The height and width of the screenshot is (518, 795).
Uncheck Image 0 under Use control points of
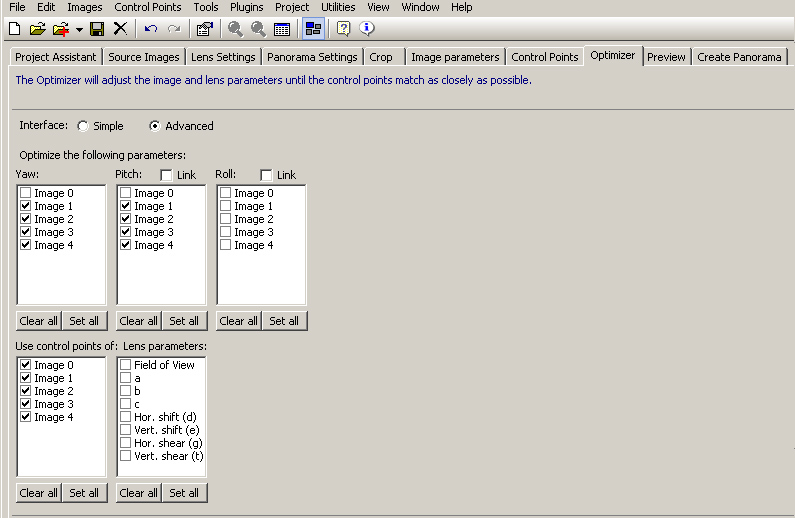25,365
